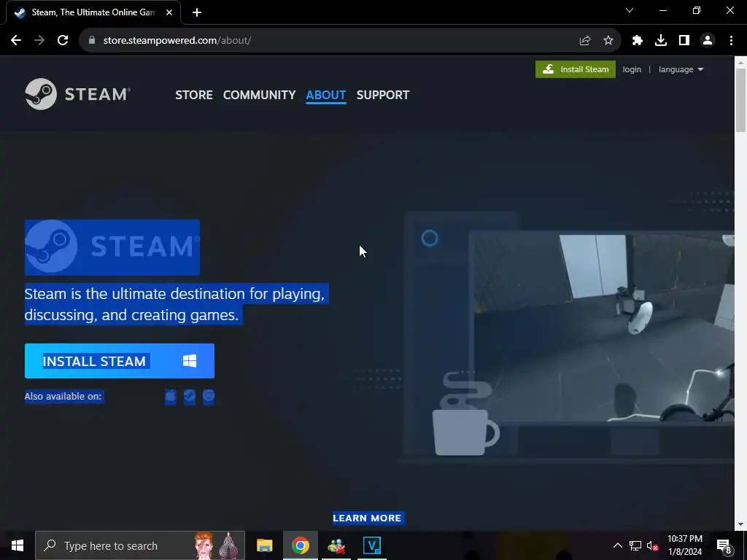Click the messenger people taskbar icon

[x=336, y=545]
